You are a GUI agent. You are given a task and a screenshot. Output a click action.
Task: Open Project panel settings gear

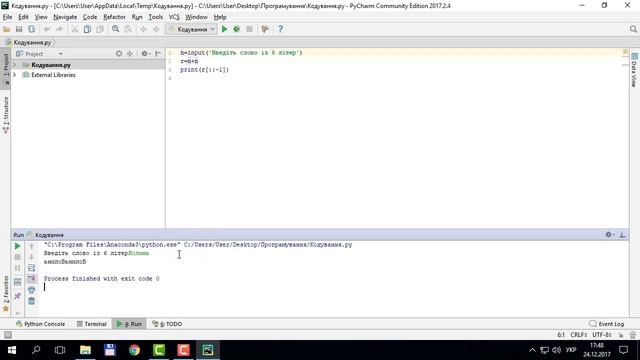pyautogui.click(x=144, y=54)
